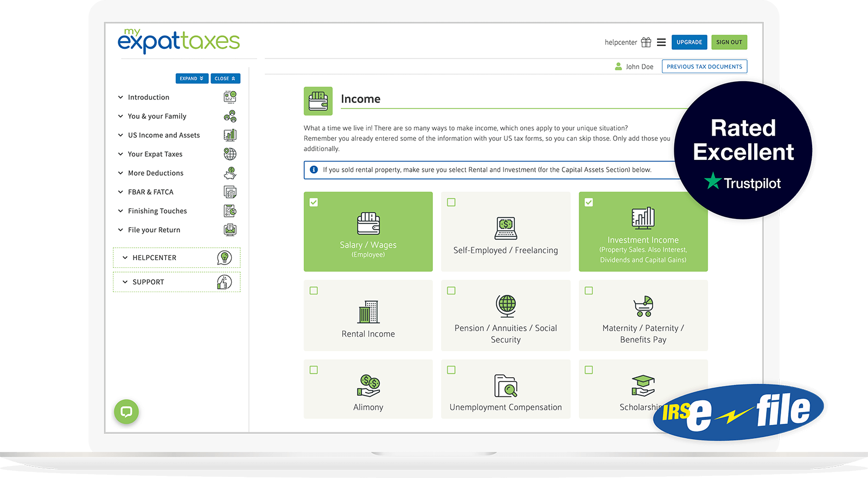
Task: Click the UPGRADE button
Action: click(690, 42)
